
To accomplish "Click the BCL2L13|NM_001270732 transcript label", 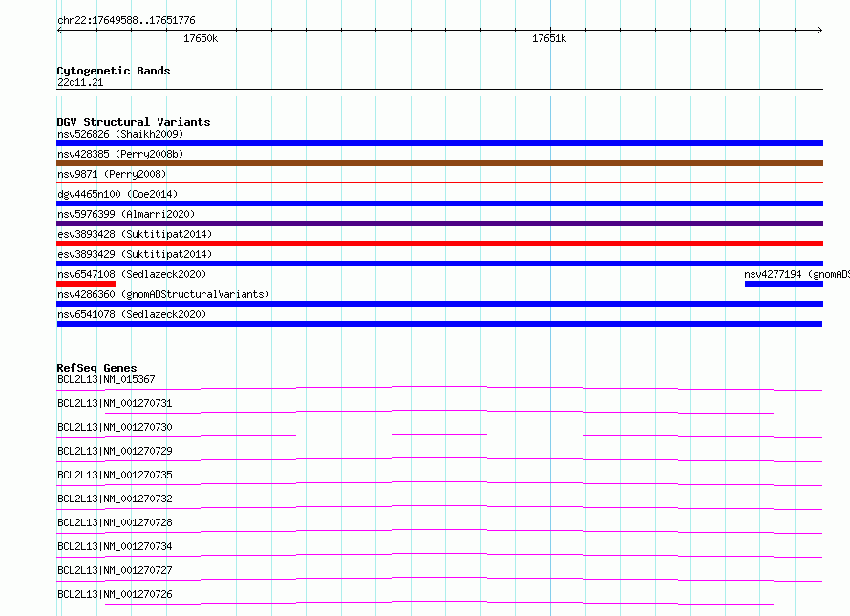I will pyautogui.click(x=115, y=499).
